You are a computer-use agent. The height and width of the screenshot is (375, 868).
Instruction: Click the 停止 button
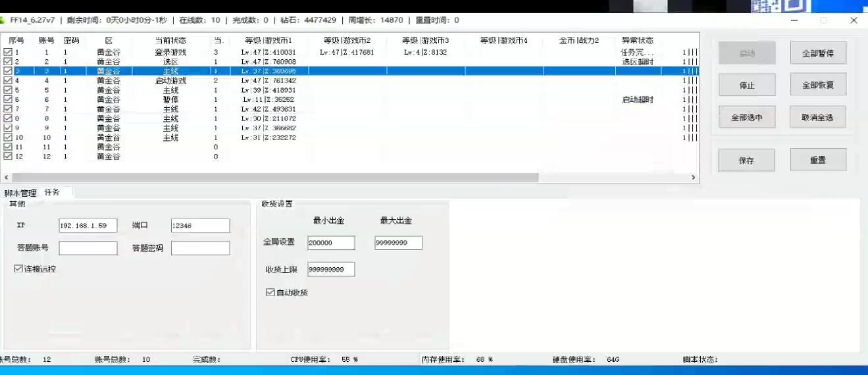pyautogui.click(x=746, y=86)
